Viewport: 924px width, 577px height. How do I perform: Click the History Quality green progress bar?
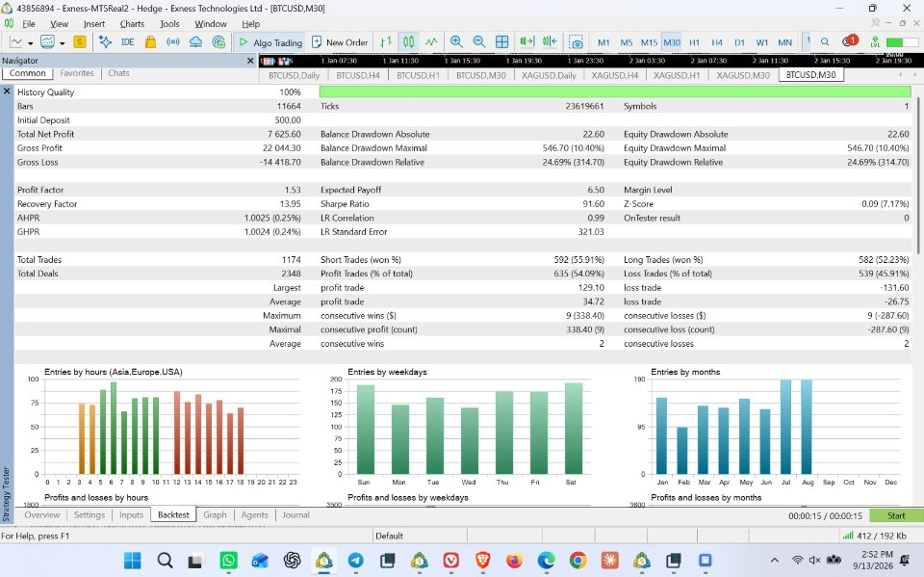coord(615,92)
